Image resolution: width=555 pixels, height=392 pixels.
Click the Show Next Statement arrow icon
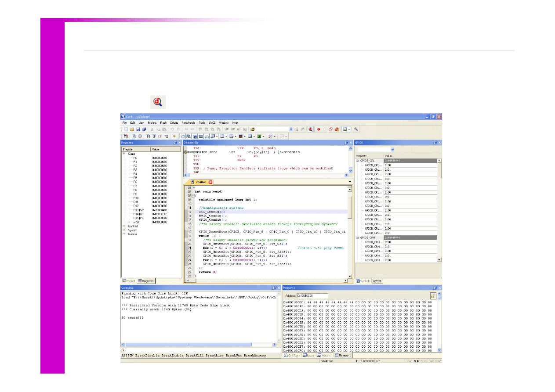pos(174,137)
